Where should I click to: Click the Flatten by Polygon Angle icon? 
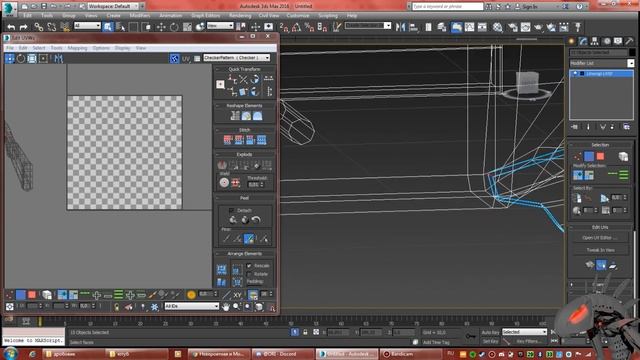[222, 165]
